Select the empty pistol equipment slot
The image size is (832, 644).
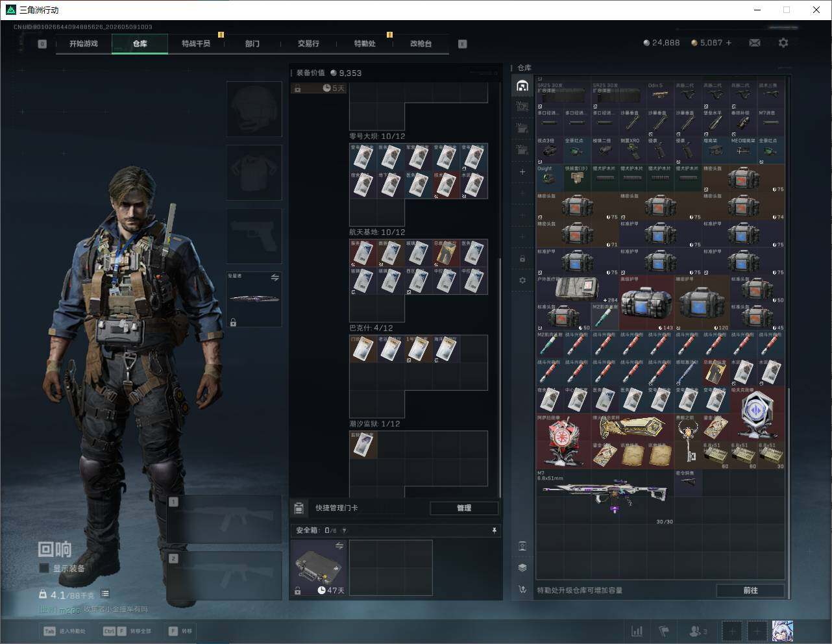[x=254, y=236]
